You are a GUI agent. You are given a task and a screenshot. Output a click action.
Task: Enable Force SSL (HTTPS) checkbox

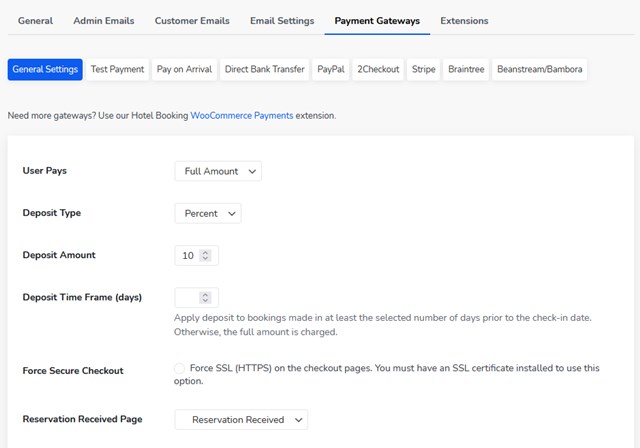tap(179, 368)
